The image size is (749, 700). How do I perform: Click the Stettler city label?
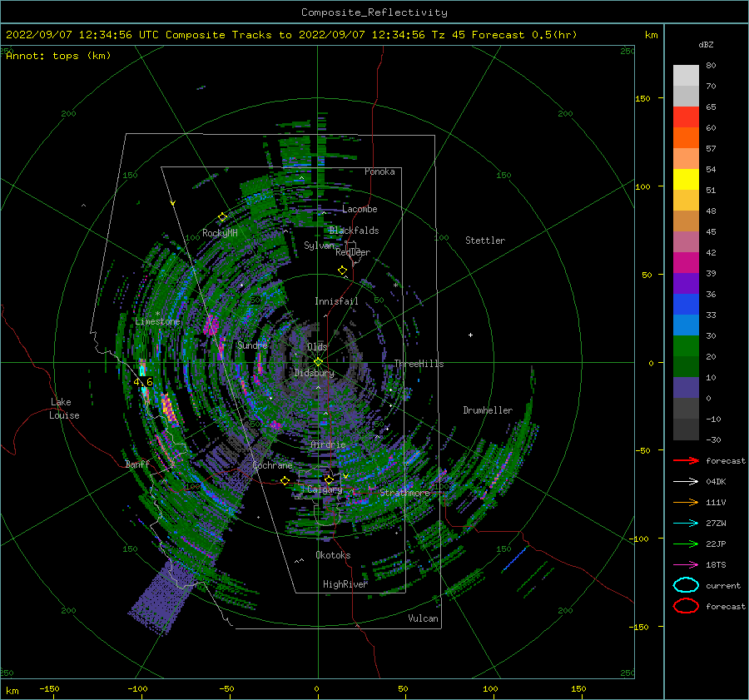(485, 241)
